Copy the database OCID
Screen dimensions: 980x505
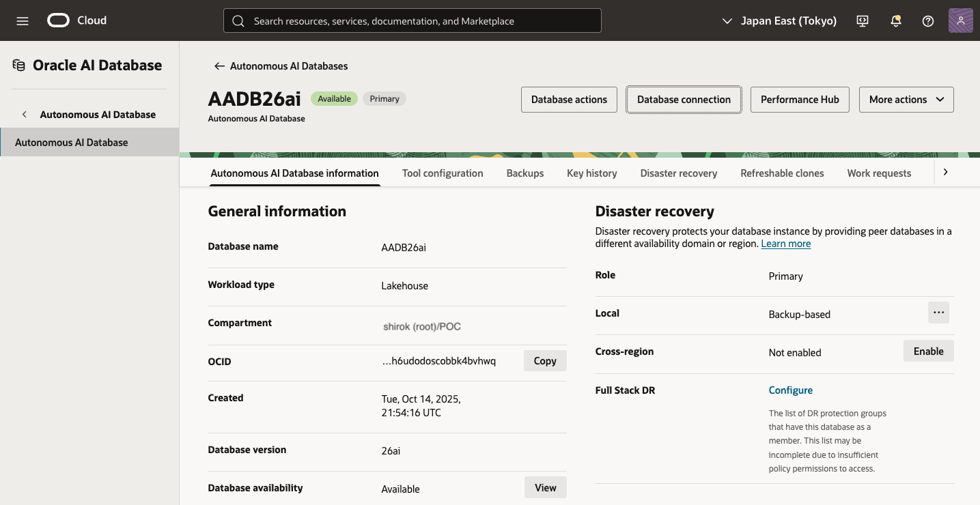(545, 361)
